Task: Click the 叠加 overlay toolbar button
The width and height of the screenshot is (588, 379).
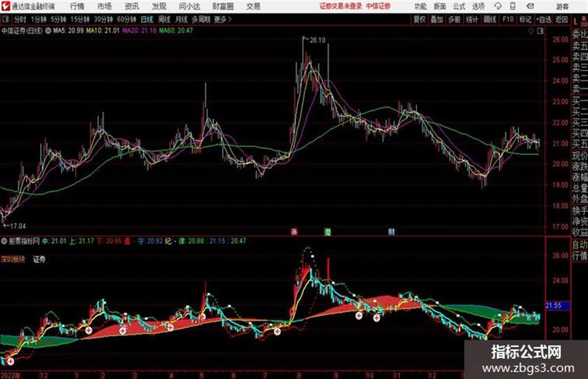Action: 437,19
